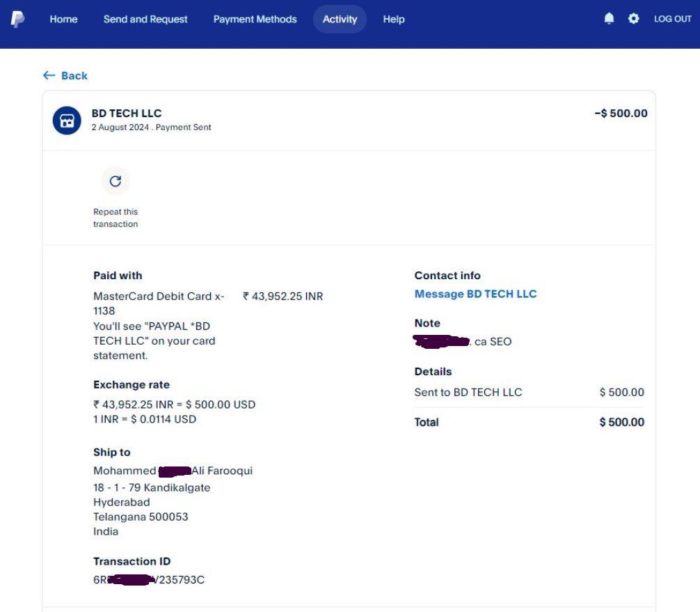The width and height of the screenshot is (700, 612).
Task: Click the Note heading
Action: (x=427, y=323)
